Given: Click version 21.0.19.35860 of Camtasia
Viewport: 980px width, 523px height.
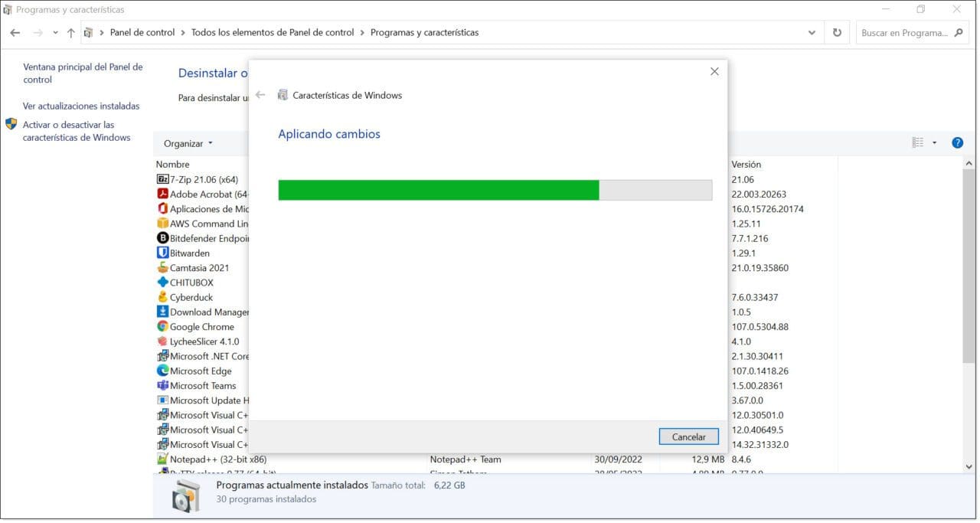Looking at the screenshot, I should pos(759,268).
